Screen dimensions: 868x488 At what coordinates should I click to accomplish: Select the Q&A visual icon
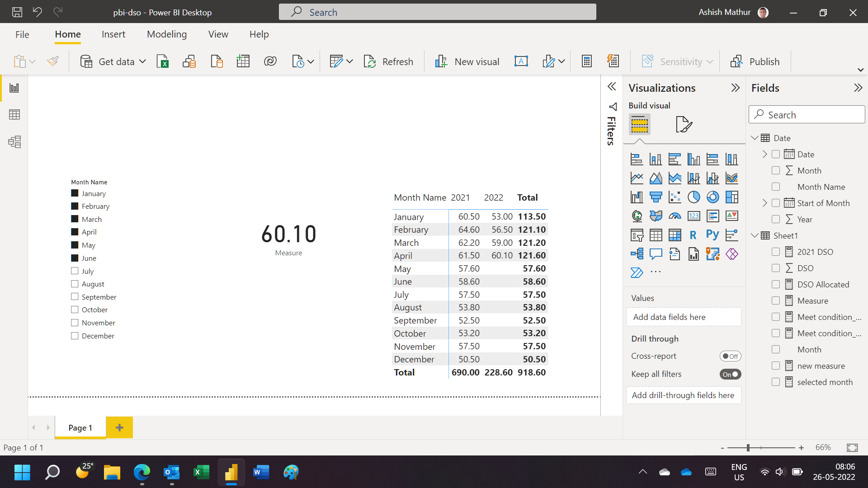coord(656,254)
